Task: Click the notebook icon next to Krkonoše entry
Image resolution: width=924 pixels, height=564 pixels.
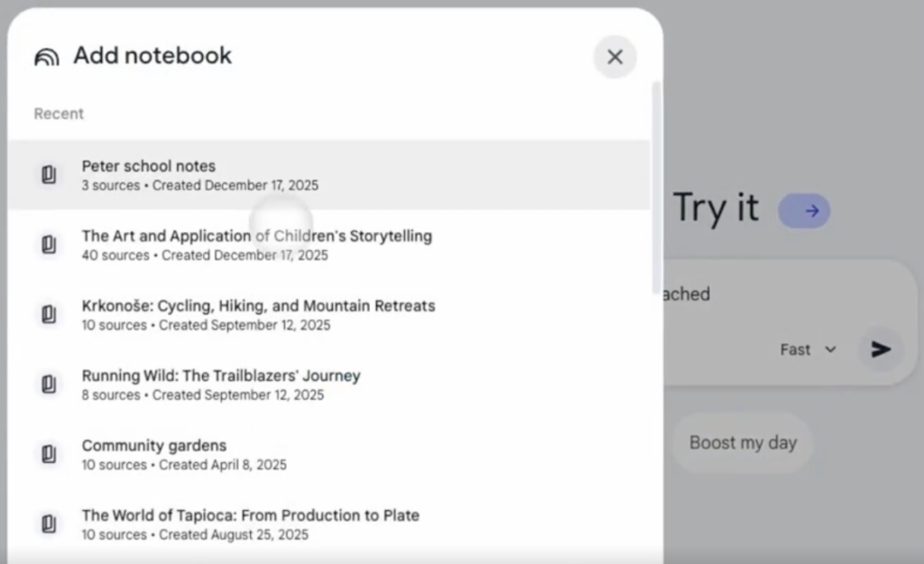Action: (49, 314)
